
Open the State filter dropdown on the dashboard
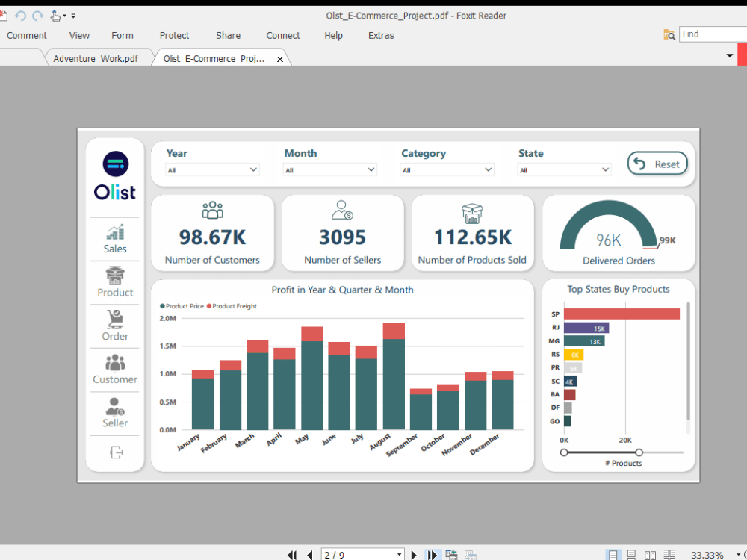605,169
